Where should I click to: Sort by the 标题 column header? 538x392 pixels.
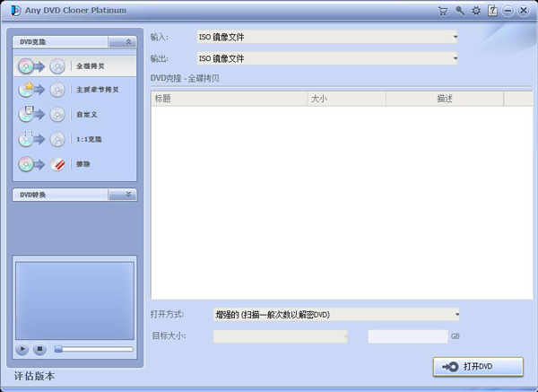point(230,99)
